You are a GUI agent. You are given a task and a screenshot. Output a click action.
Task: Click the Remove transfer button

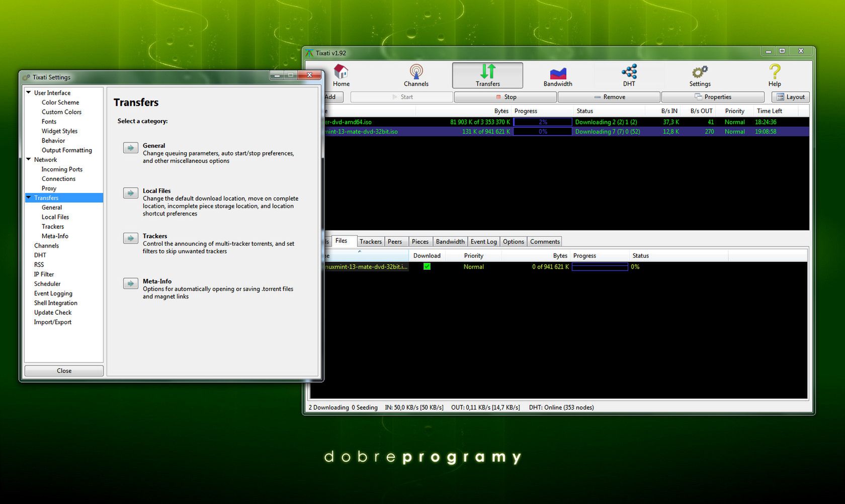tap(609, 97)
